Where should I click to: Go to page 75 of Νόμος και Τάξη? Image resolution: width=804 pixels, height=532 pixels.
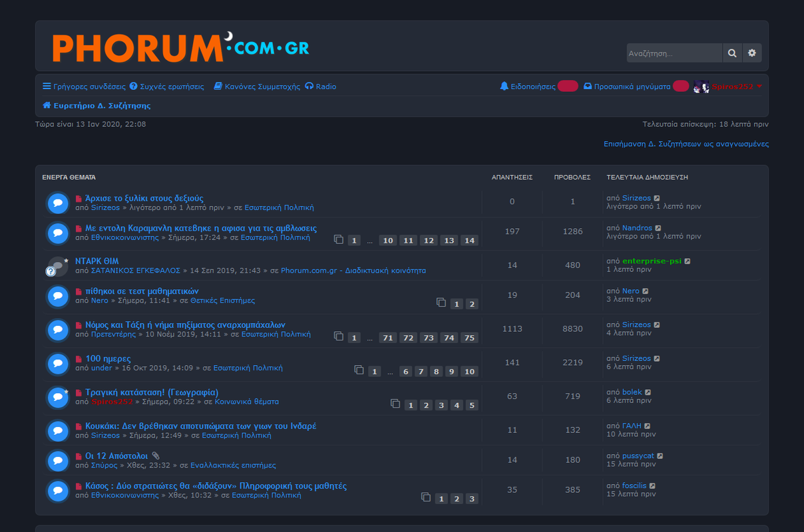pyautogui.click(x=470, y=338)
